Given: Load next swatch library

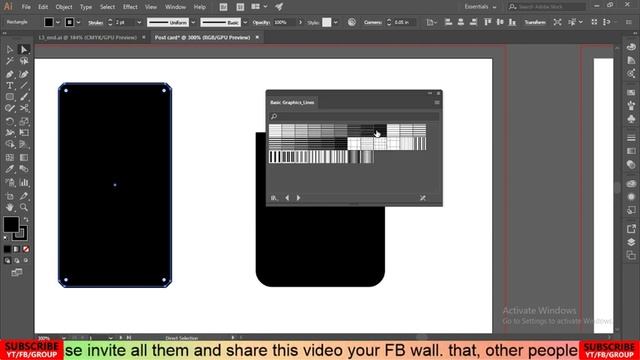Looking at the screenshot, I should [x=298, y=198].
